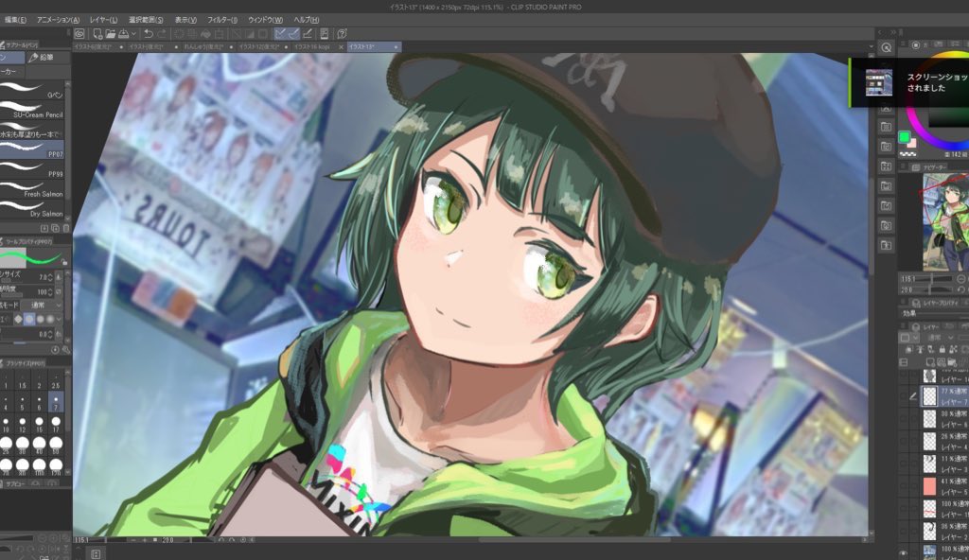Toggle the snap to special ruler button
This screenshot has width=969, height=560.
coord(292,34)
